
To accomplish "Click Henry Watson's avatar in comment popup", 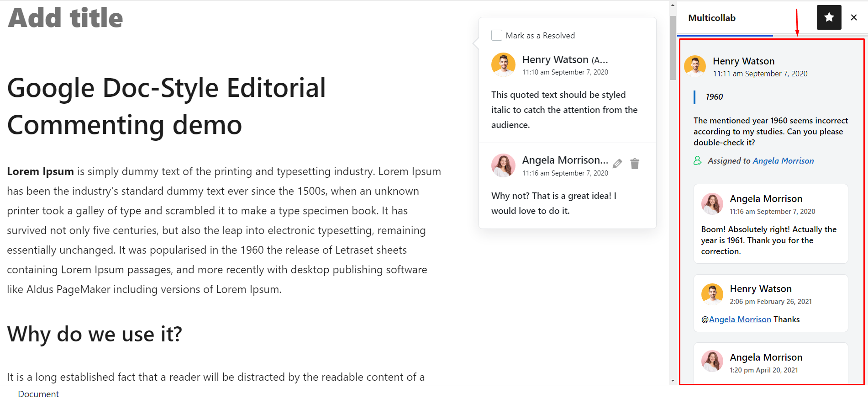I will tap(503, 64).
